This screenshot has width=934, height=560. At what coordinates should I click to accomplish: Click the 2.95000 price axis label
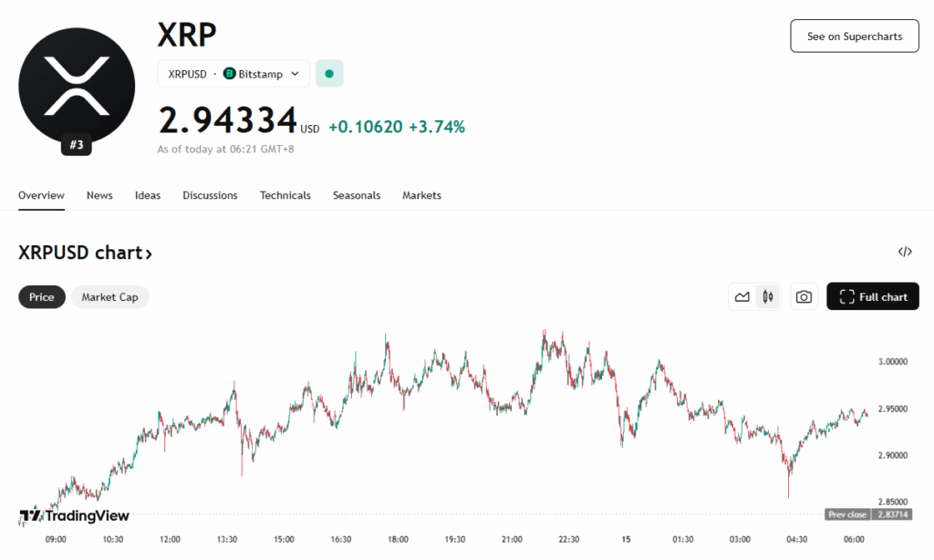pyautogui.click(x=893, y=409)
